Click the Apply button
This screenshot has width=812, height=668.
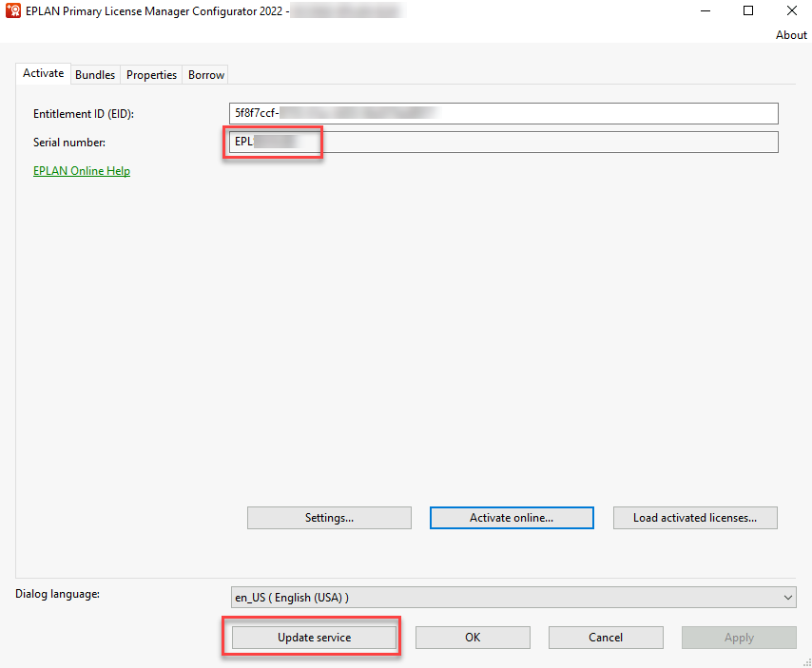(739, 638)
